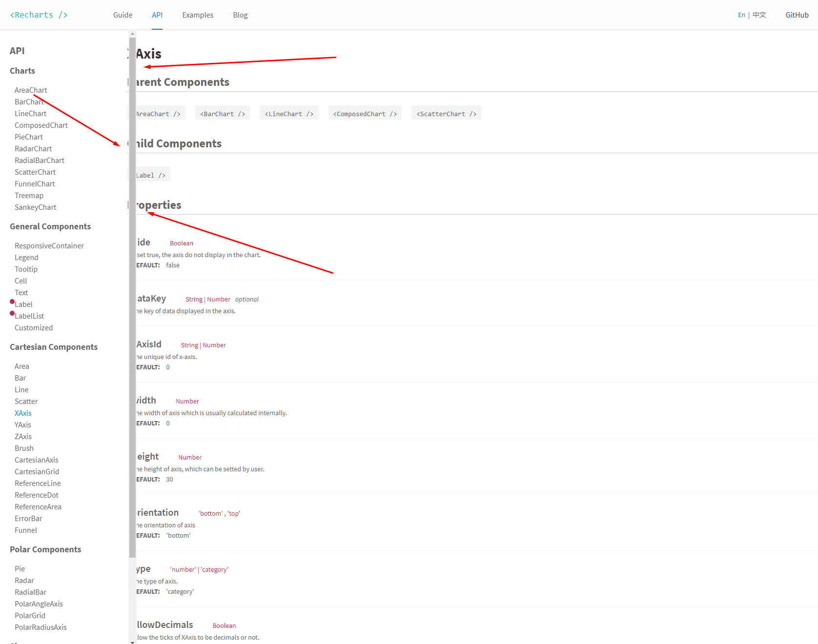Open the ReferenceLine documentation
Screen dimensions: 818x644
point(38,483)
